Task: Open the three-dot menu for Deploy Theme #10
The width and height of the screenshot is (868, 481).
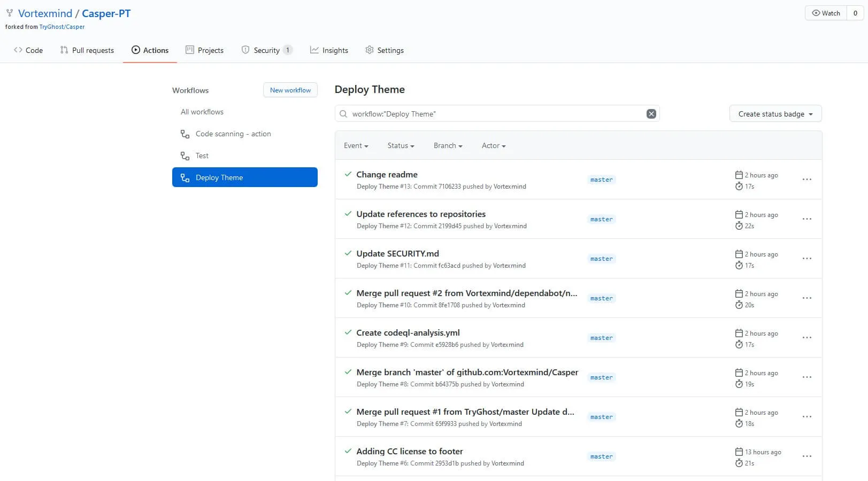Action: pyautogui.click(x=807, y=298)
